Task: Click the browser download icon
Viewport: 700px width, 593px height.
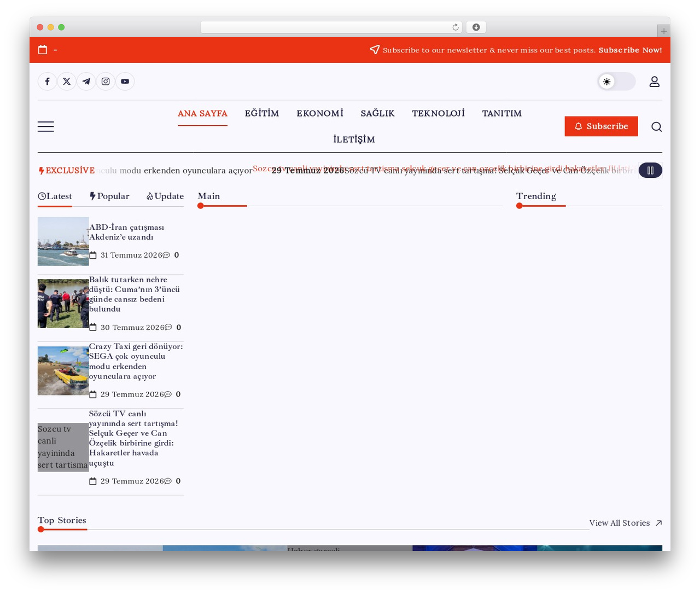Action: click(x=476, y=27)
